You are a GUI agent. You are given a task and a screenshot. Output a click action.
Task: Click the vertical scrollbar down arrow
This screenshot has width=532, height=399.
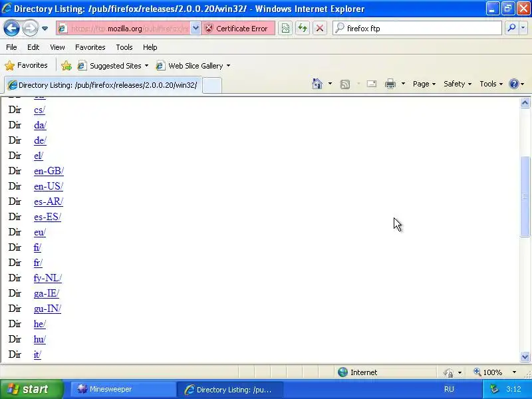coord(525,356)
